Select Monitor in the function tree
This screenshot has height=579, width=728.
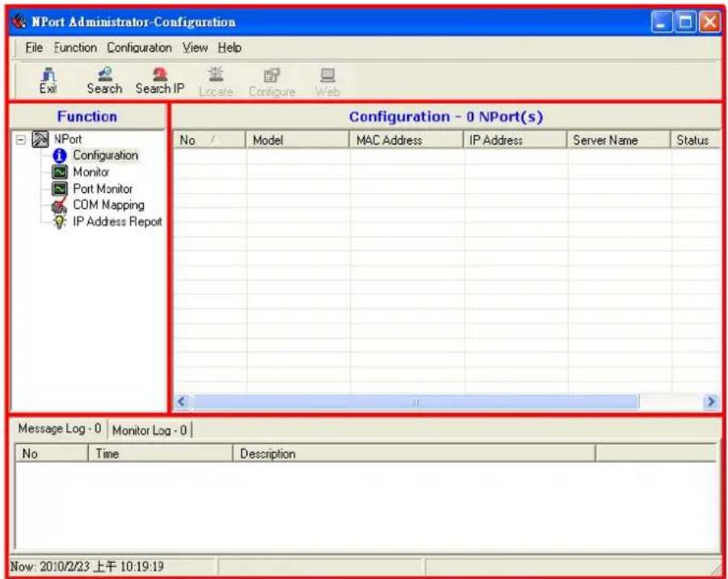pyautogui.click(x=91, y=172)
